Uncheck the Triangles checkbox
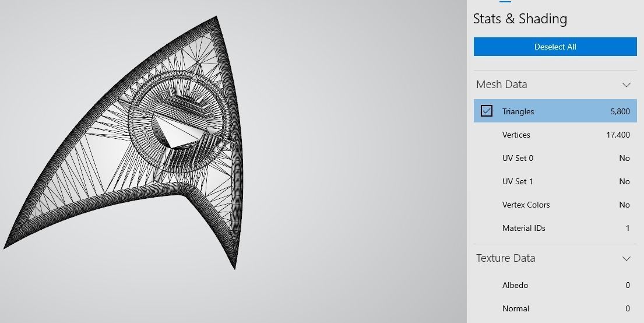 [x=486, y=111]
